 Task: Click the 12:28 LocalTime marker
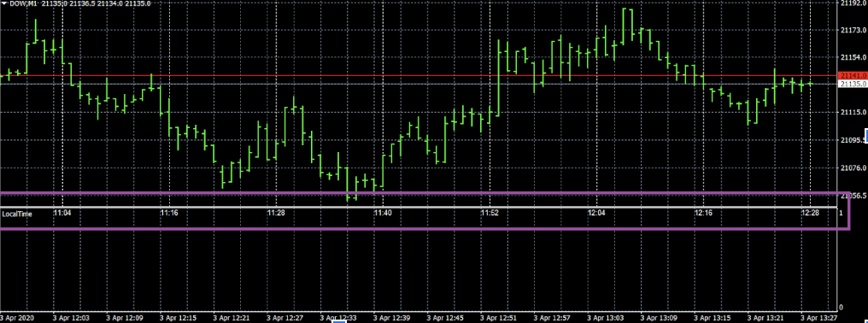tap(810, 213)
